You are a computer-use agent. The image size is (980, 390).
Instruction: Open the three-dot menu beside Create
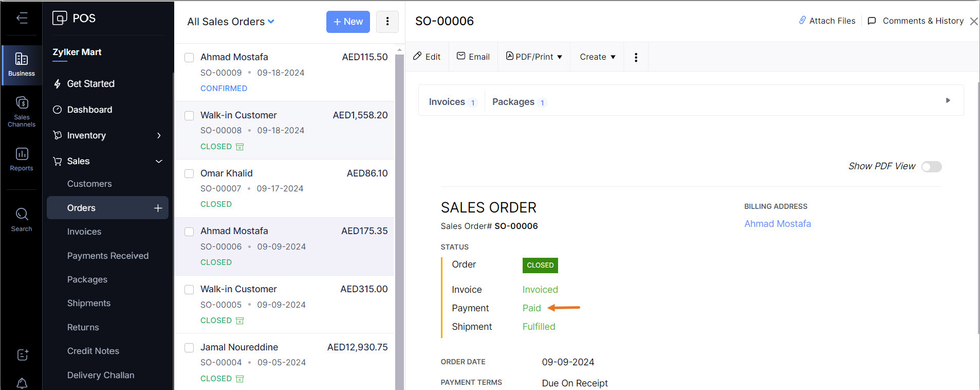[636, 57]
